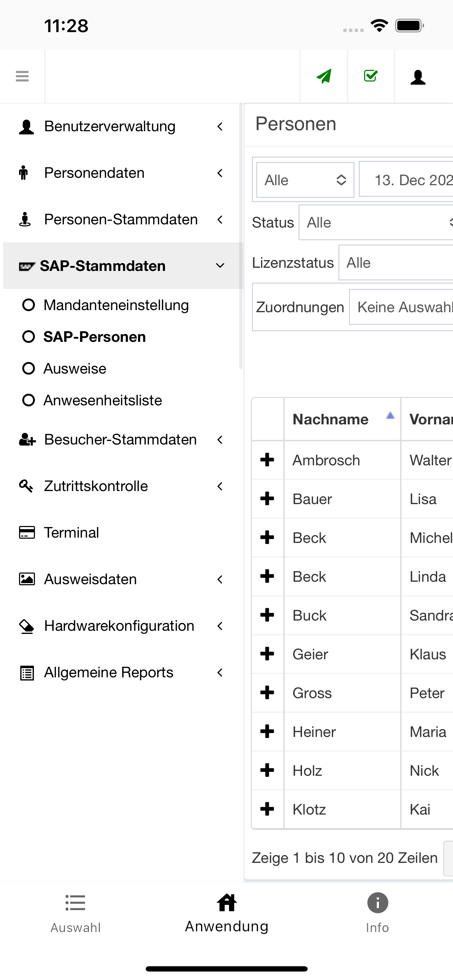The height and width of the screenshot is (980, 453).
Task: Click the sidebar vertical scrollbar
Action: tap(240, 236)
